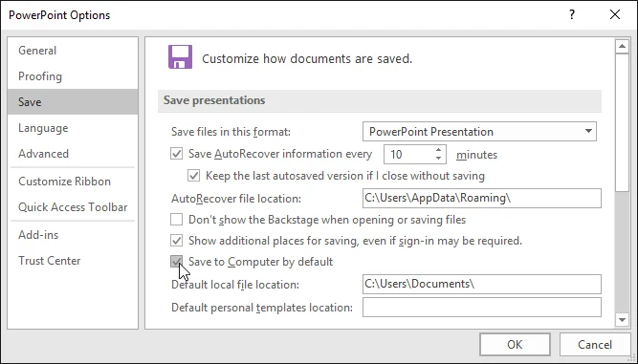Uncheck Keep the last autosaved version
638x364 pixels.
(x=193, y=176)
